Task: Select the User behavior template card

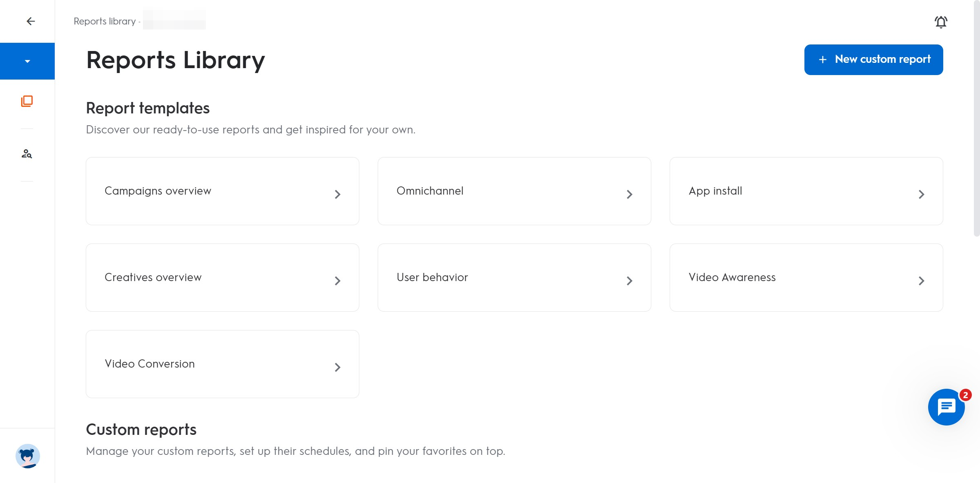Action: (x=514, y=277)
